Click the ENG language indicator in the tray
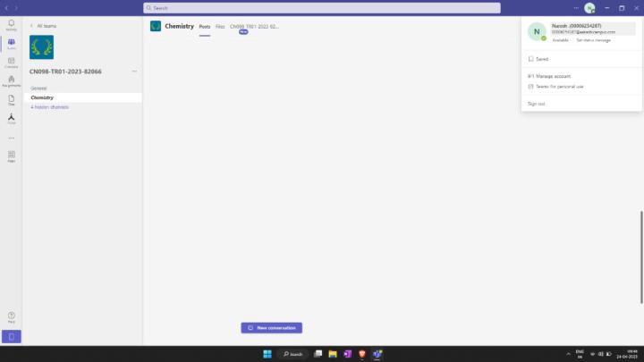This screenshot has width=644, height=362. (580, 354)
